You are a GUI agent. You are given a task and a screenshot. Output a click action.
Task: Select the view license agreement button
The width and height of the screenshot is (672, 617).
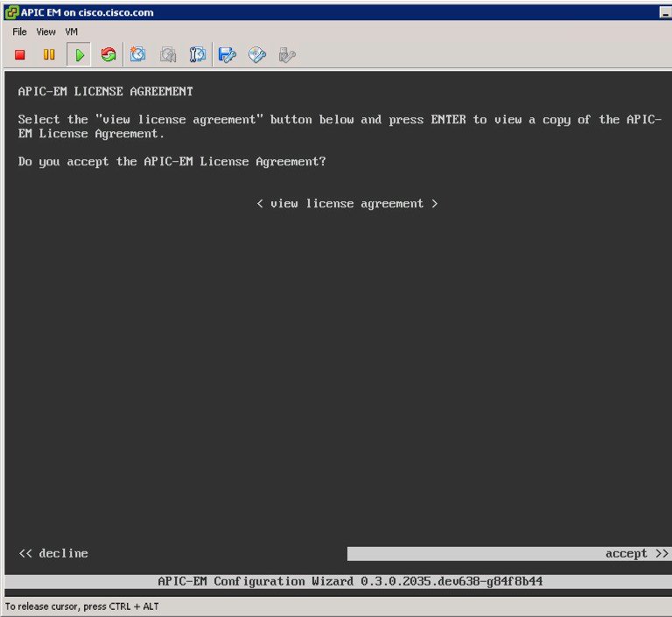coord(347,203)
